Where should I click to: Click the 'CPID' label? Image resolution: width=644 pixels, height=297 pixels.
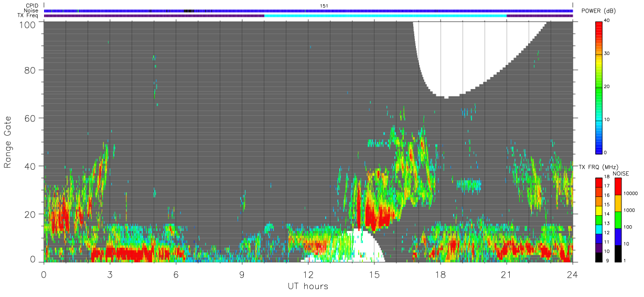[32, 6]
